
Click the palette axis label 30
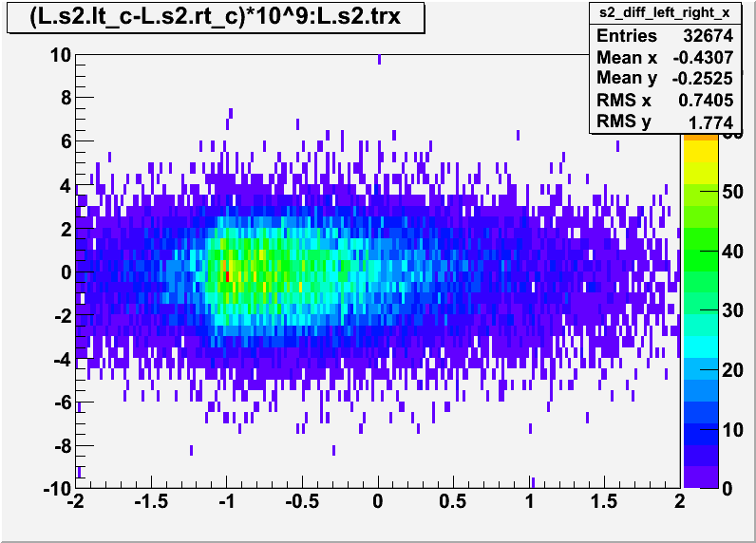(x=732, y=310)
